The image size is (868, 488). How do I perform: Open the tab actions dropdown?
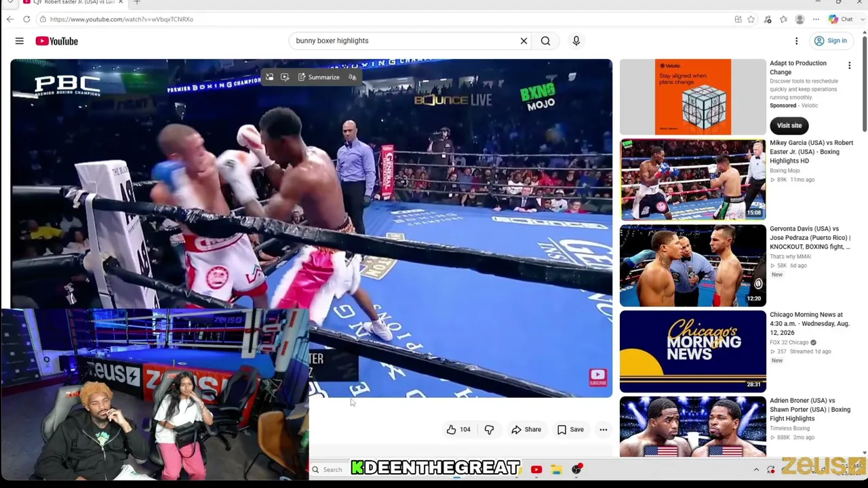(x=10, y=3)
